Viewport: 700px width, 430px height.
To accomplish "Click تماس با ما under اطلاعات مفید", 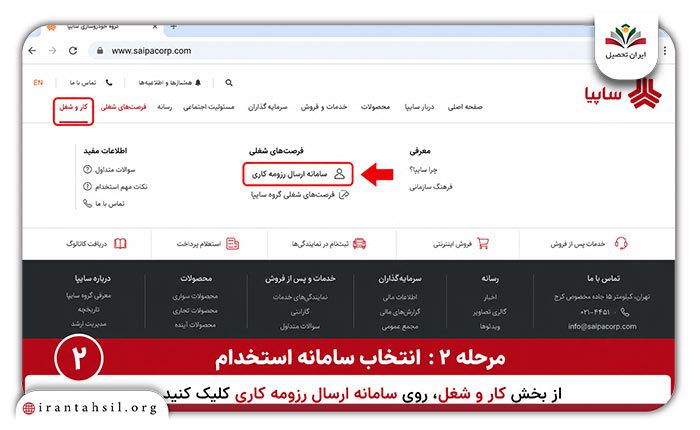I will pos(109,204).
